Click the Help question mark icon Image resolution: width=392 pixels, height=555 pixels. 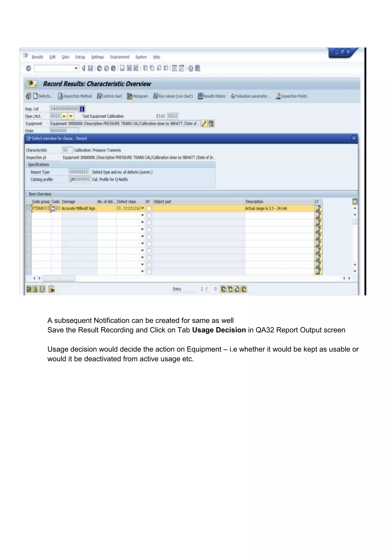191,68
